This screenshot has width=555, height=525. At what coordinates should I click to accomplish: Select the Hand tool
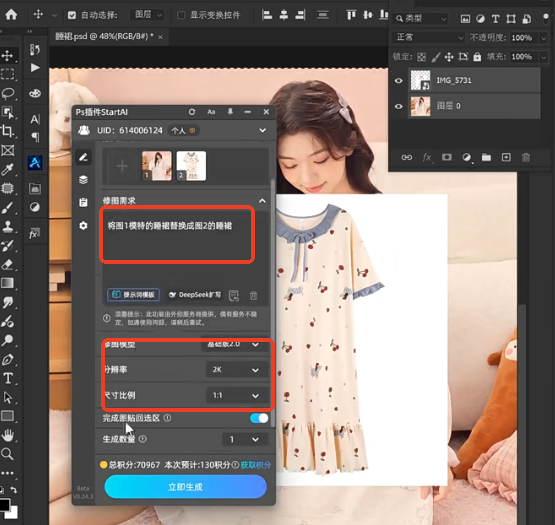[x=7, y=435]
